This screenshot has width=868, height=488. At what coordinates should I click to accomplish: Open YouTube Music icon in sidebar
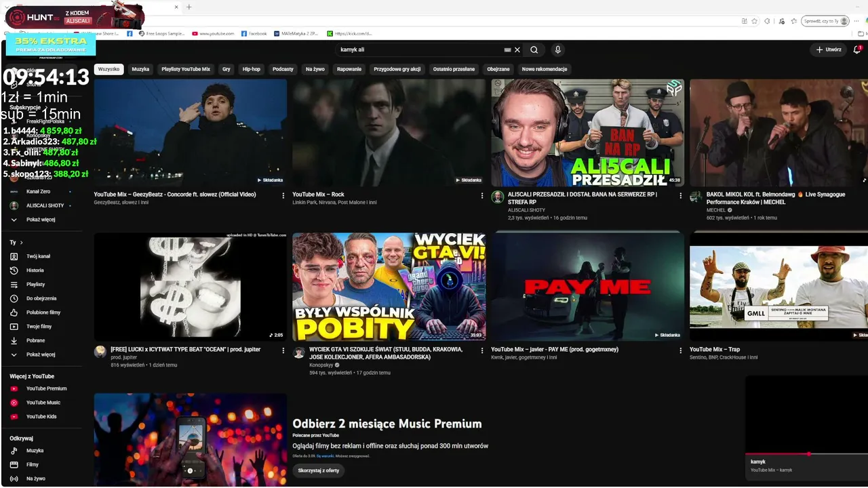pos(14,403)
